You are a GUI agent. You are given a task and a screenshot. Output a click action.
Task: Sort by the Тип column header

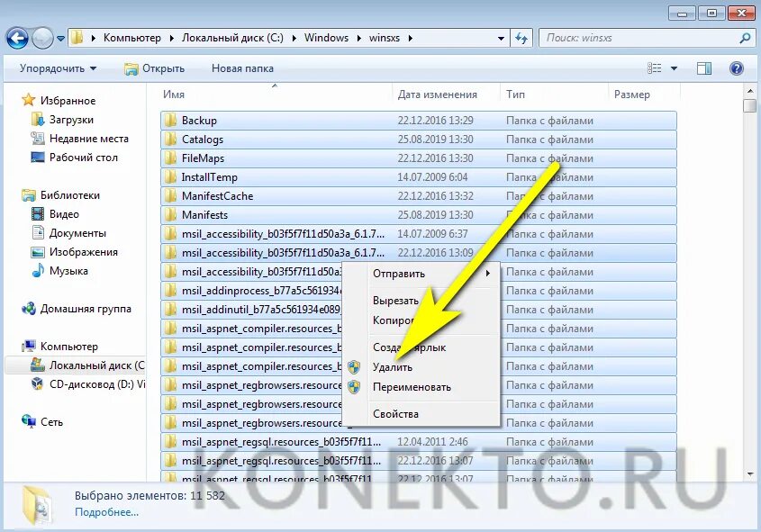(x=515, y=95)
